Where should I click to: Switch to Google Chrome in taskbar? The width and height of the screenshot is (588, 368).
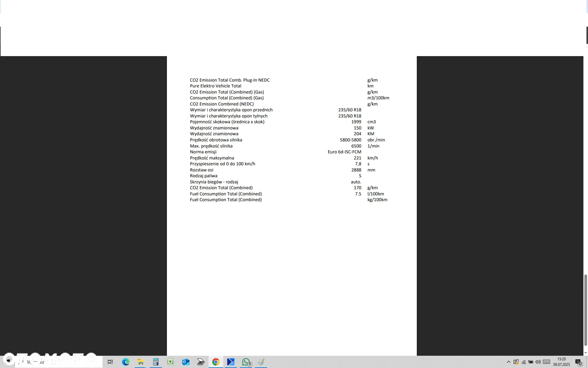click(x=216, y=362)
